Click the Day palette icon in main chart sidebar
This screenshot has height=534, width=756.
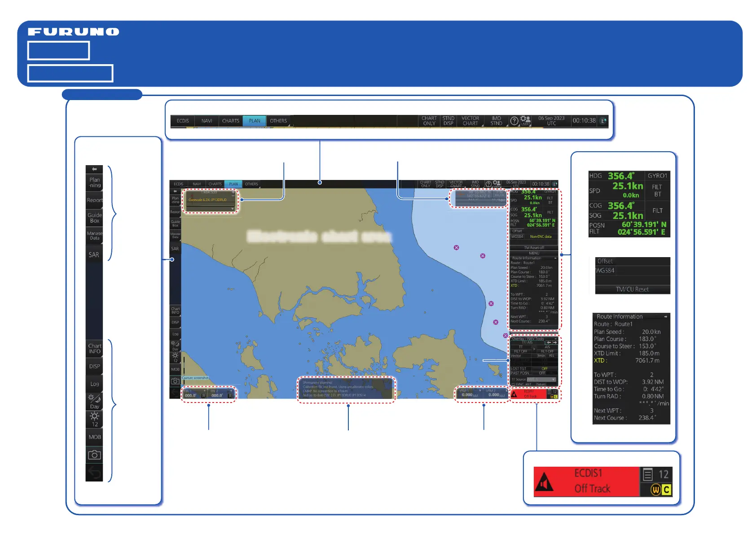coord(175,346)
